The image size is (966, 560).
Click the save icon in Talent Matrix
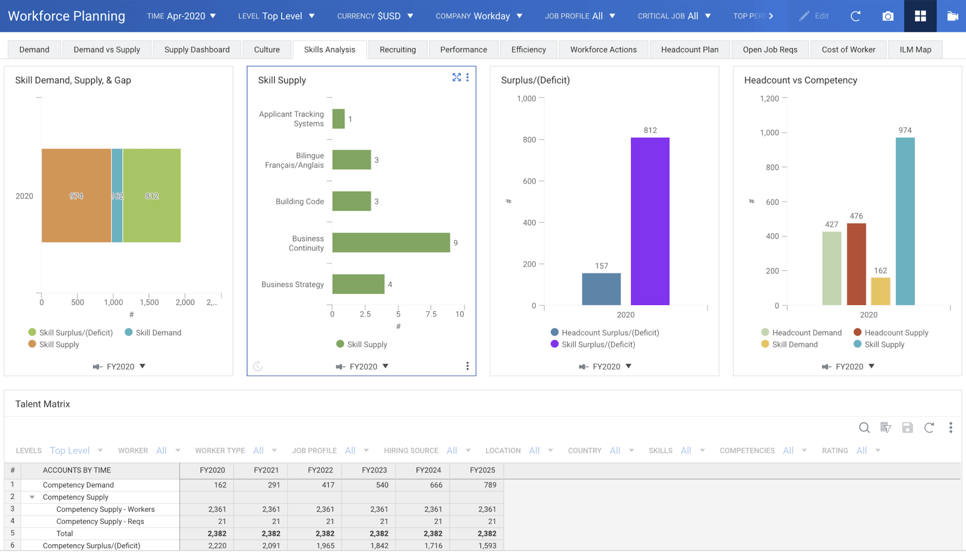point(907,427)
